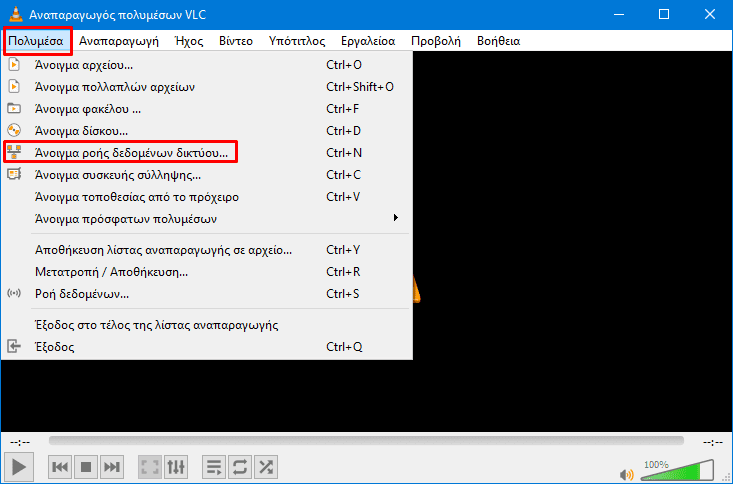The width and height of the screenshot is (733, 484).
Task: Select Έξοδος στο τέλος της λίστας αναπαραγωγής
Action: coord(207,325)
